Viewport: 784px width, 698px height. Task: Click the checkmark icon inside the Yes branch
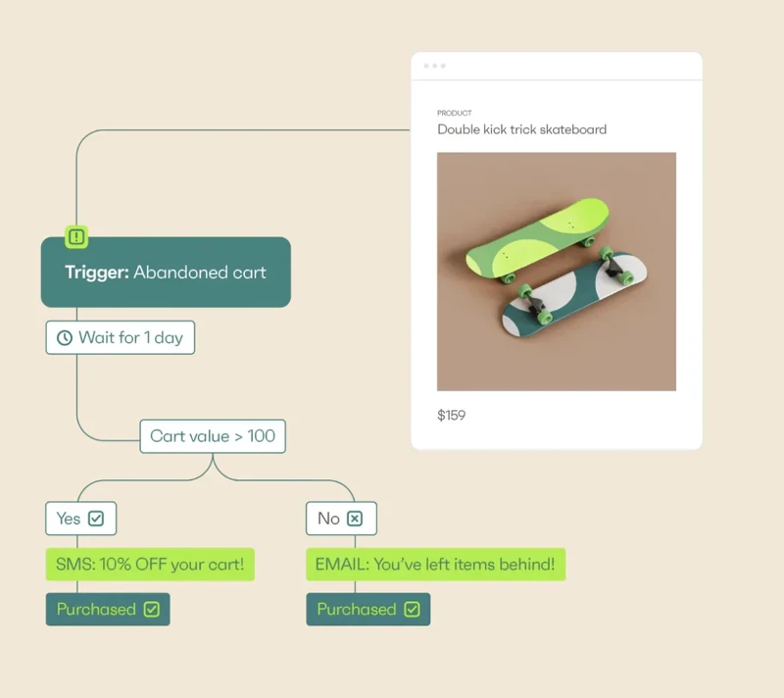[x=99, y=519]
